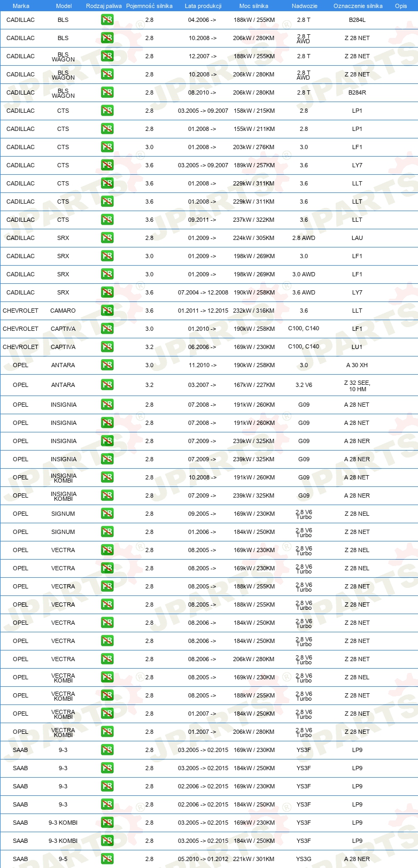Click the Marka column header

(x=21, y=6)
